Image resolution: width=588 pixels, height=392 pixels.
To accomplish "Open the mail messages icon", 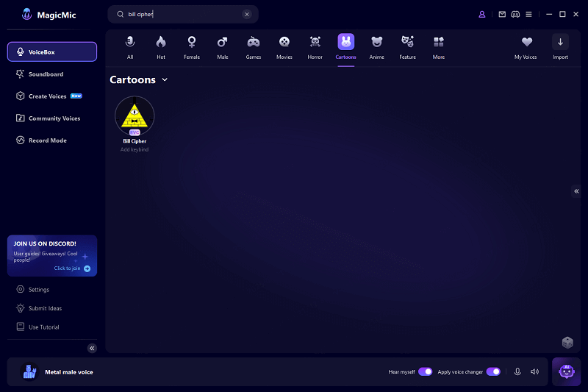I will tap(502, 14).
